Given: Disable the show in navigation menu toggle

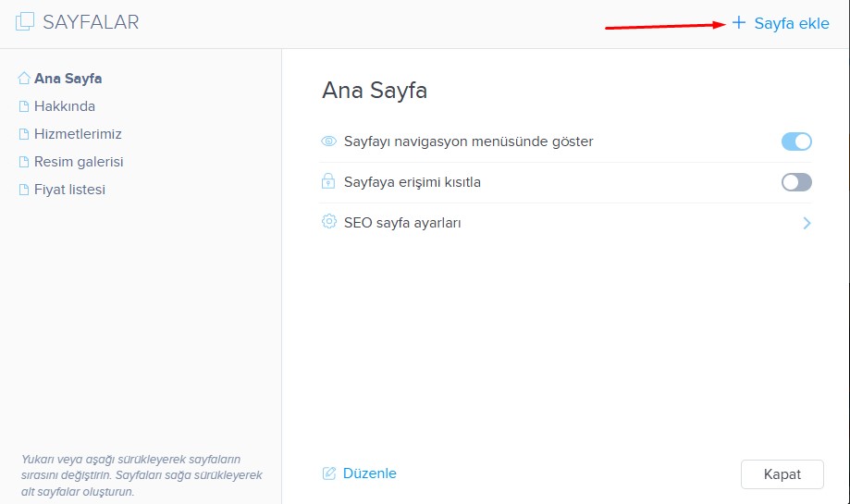Looking at the screenshot, I should pyautogui.click(x=796, y=141).
